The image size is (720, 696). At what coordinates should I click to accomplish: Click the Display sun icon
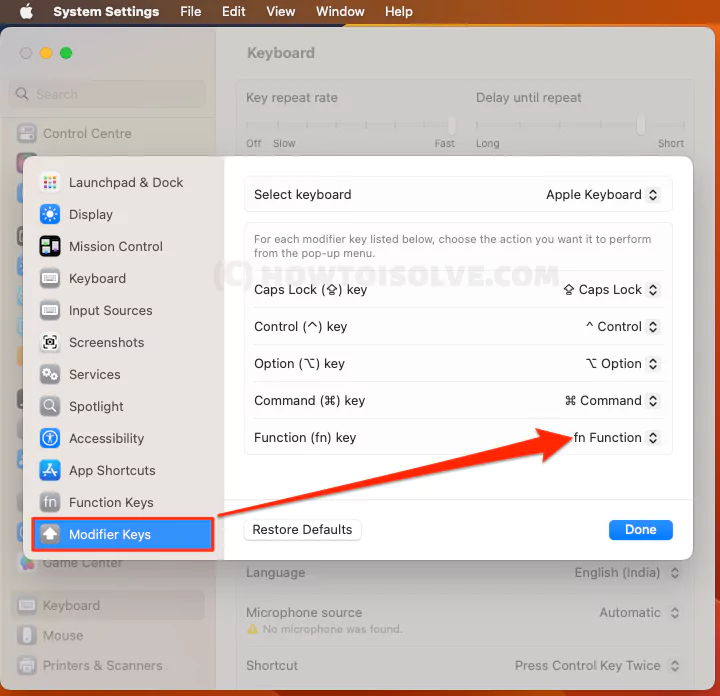50,214
